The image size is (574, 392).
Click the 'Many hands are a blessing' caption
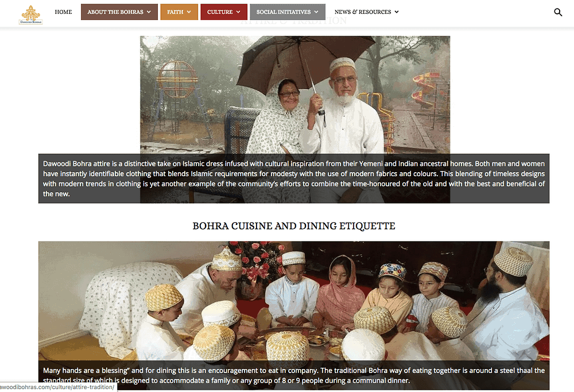click(x=293, y=375)
